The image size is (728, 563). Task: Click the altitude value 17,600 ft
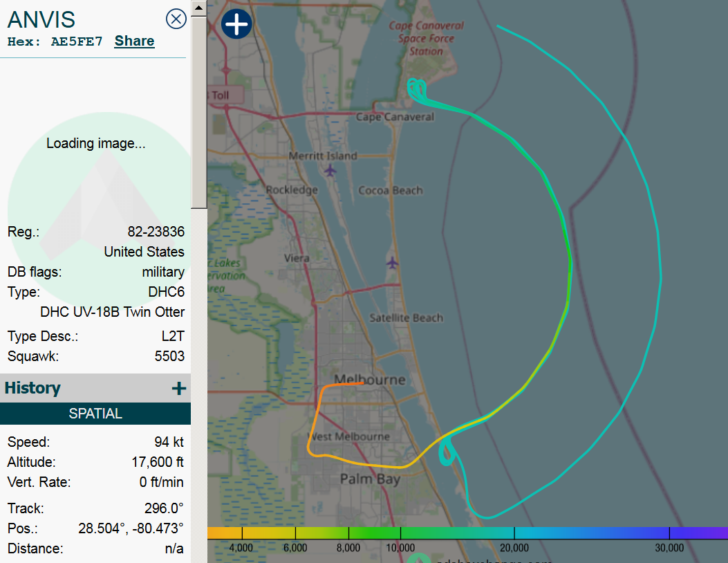[158, 462]
